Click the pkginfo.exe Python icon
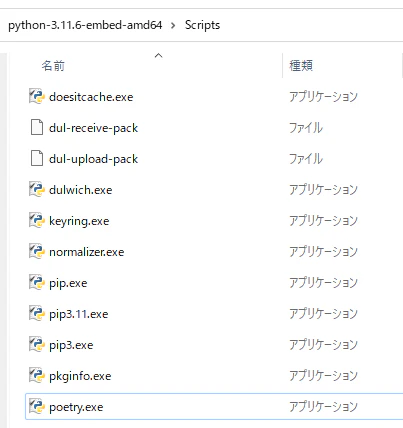The height and width of the screenshot is (428, 403). pyautogui.click(x=37, y=376)
